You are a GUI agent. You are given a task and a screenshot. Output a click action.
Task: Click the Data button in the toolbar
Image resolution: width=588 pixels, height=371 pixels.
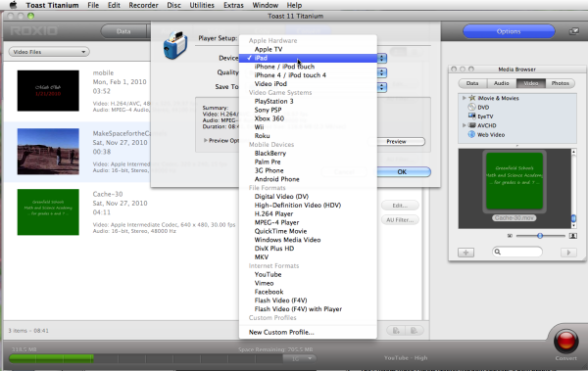click(x=123, y=31)
